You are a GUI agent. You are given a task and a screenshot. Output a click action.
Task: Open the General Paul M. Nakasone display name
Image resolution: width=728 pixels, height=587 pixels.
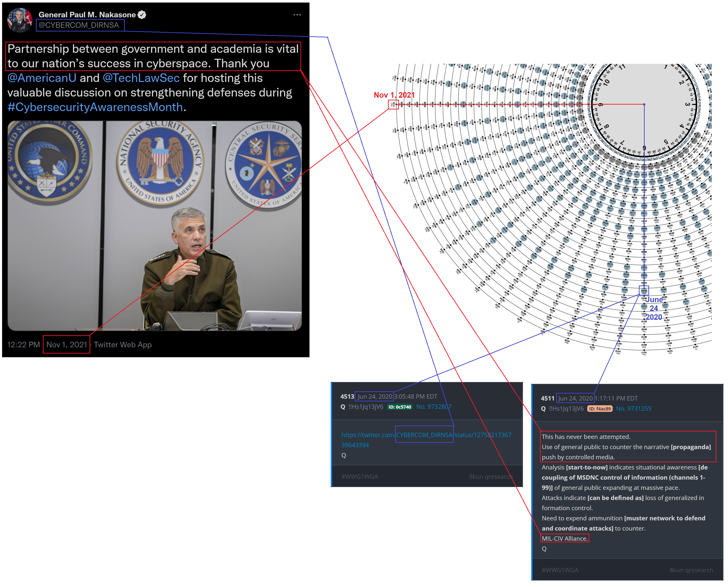coord(87,15)
